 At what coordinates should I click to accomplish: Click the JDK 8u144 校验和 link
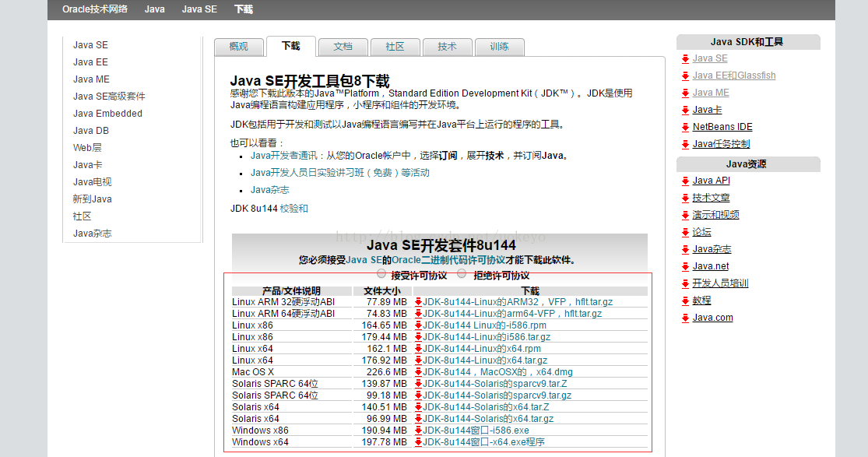[296, 209]
